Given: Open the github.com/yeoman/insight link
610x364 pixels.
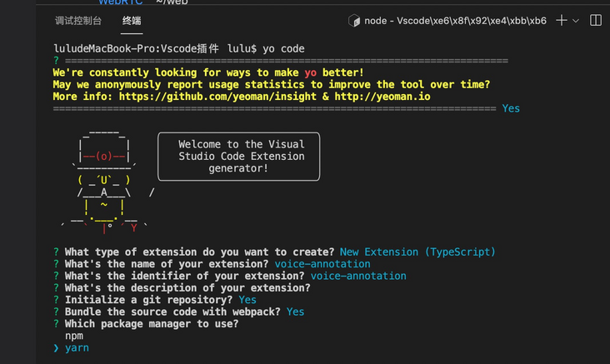Looking at the screenshot, I should [217, 97].
